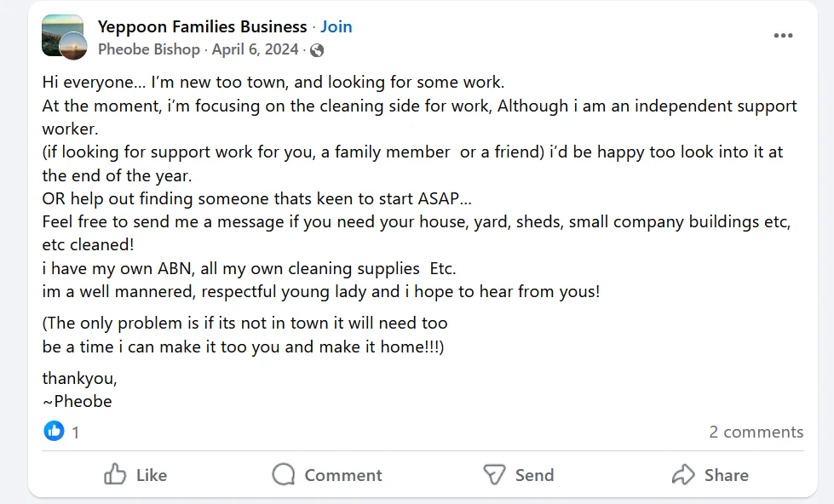This screenshot has height=504, width=834.
Task: Click the thumbs-up icon on the Like button
Action: (x=115, y=475)
